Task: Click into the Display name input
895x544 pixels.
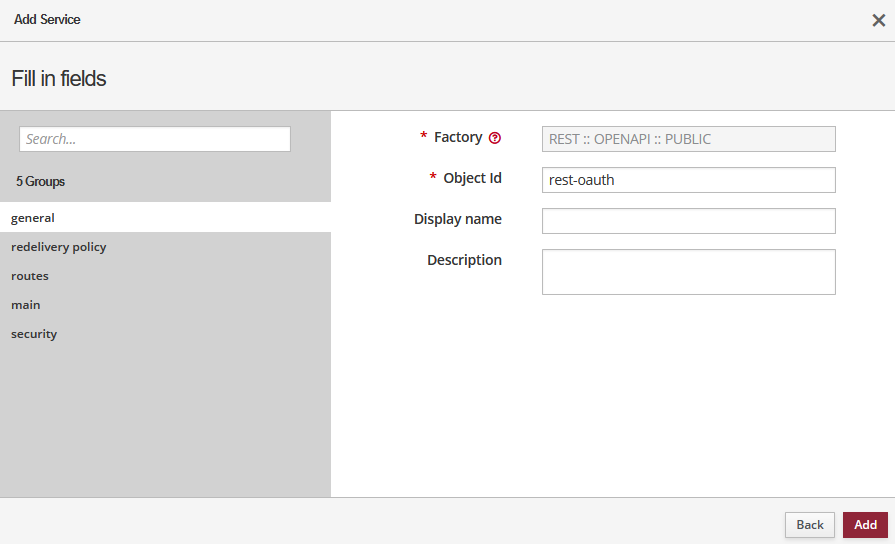Action: pyautogui.click(x=688, y=221)
